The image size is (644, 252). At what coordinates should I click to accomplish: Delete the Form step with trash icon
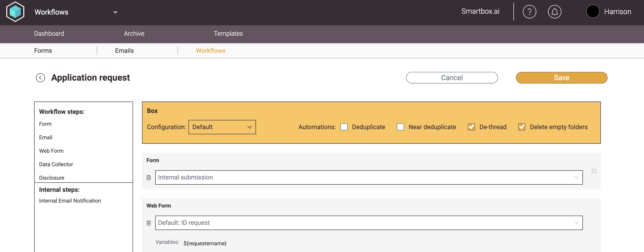pos(149,177)
